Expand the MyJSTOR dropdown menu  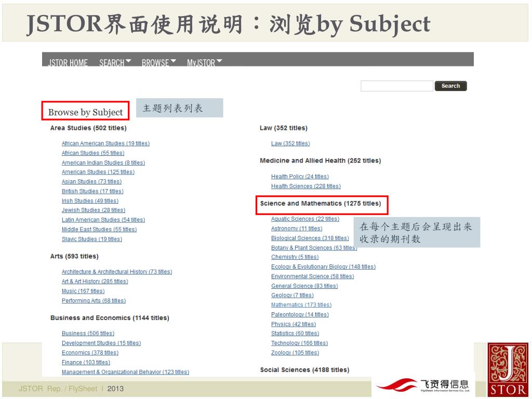[205, 62]
